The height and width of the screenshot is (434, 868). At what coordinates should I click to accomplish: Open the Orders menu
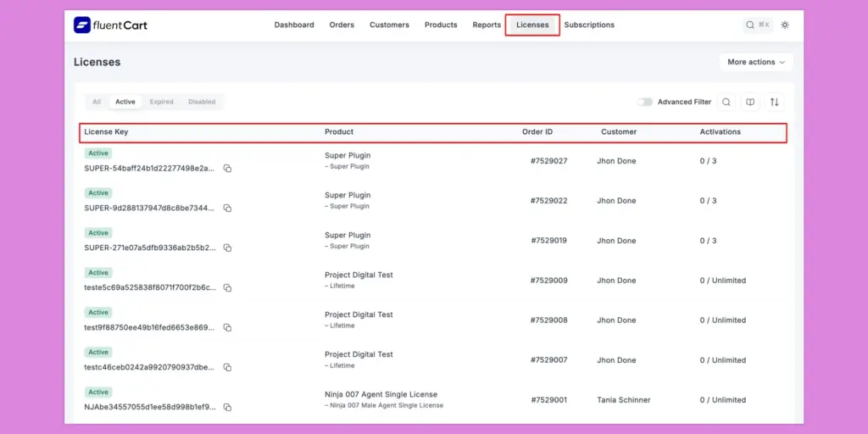click(x=342, y=25)
